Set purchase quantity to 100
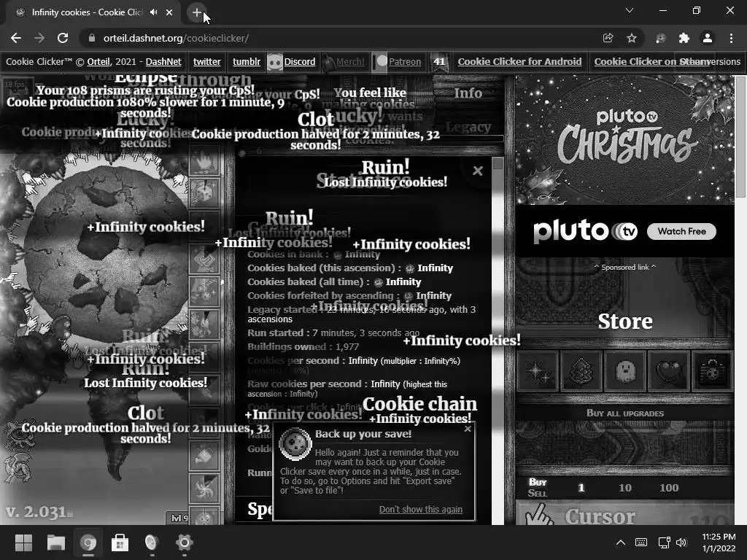The height and width of the screenshot is (560, 747). click(x=669, y=488)
